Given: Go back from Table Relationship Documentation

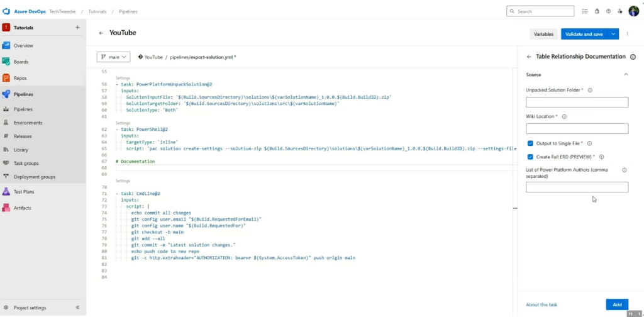Looking at the screenshot, I should [x=529, y=57].
